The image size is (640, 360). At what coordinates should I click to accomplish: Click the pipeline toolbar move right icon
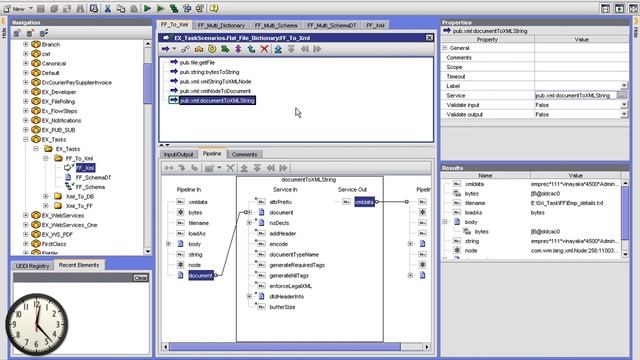(283, 168)
